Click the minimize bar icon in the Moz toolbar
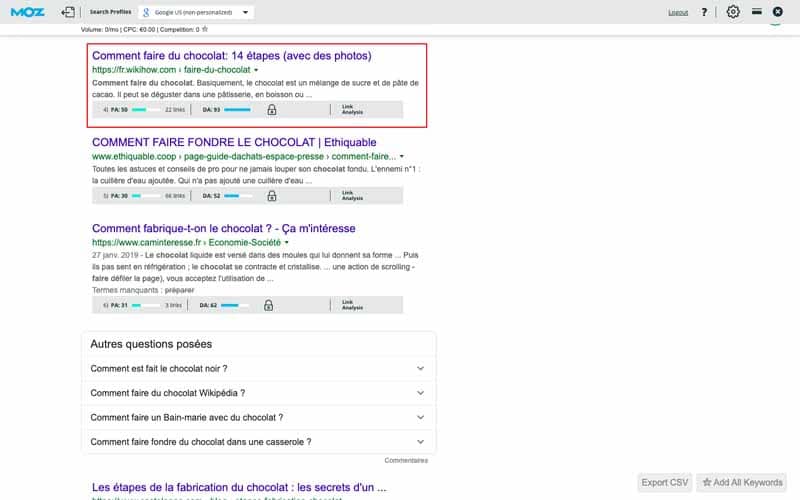This screenshot has height=500, width=800. point(757,11)
